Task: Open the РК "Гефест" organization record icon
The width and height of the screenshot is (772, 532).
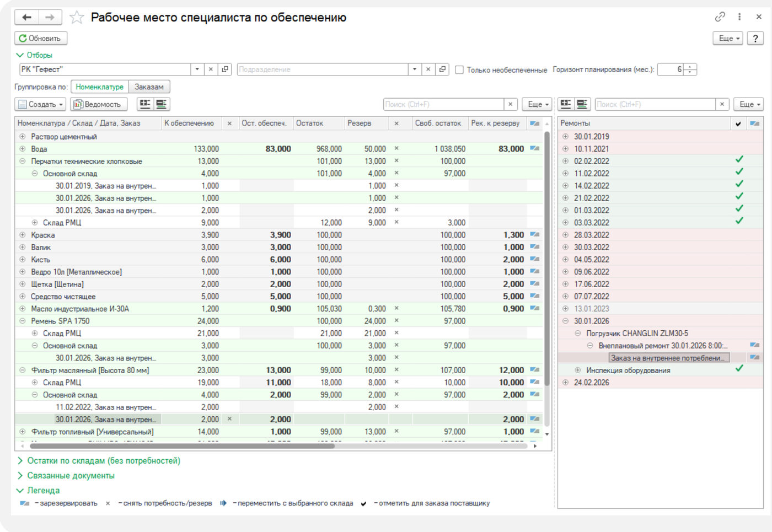Action: pos(225,69)
